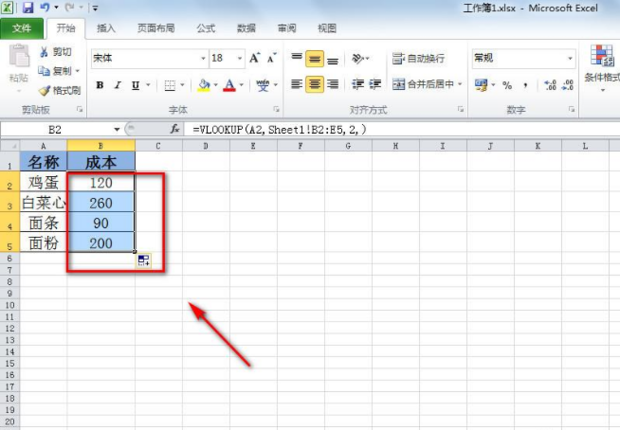Click the Save icon in quick access toolbar
This screenshot has height=430, width=620.
[28, 7]
